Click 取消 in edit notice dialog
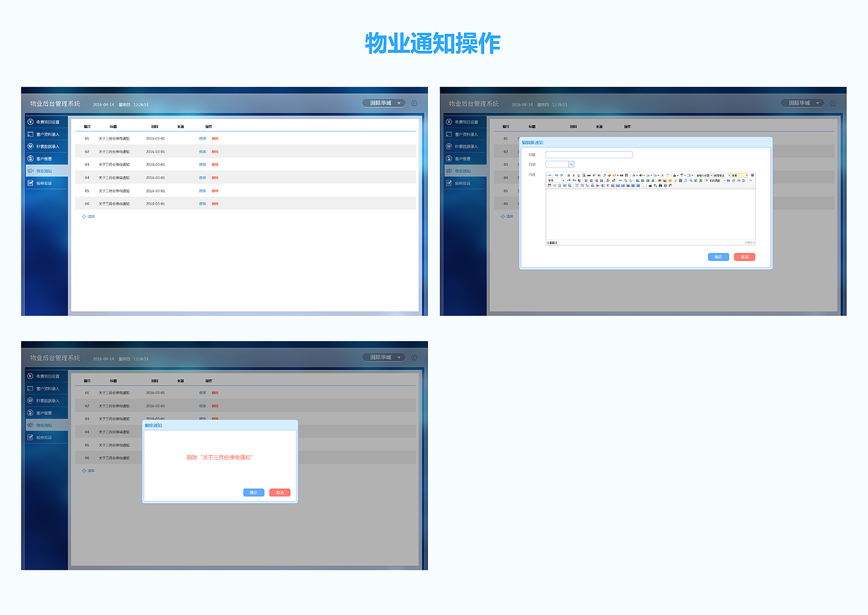The height and width of the screenshot is (615, 868). coord(745,257)
